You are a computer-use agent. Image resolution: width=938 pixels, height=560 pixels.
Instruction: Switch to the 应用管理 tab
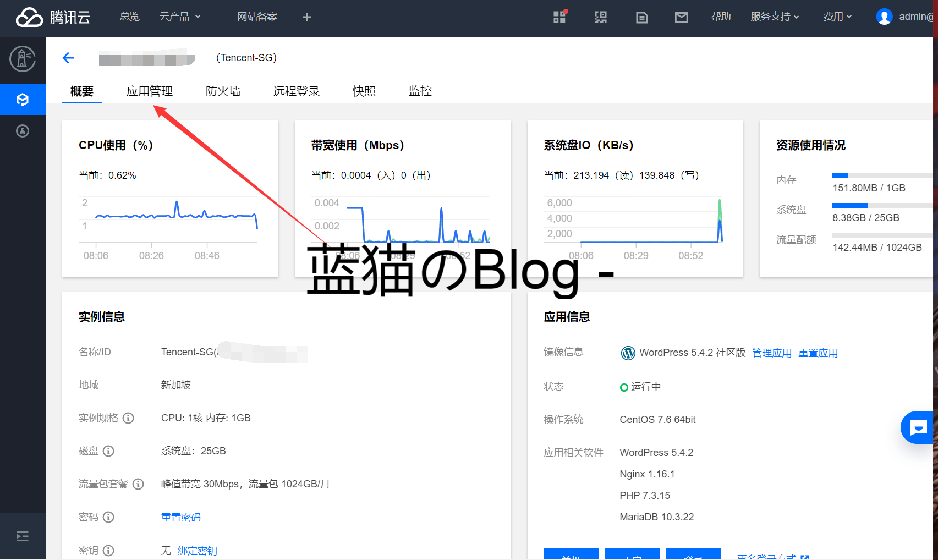tap(150, 91)
